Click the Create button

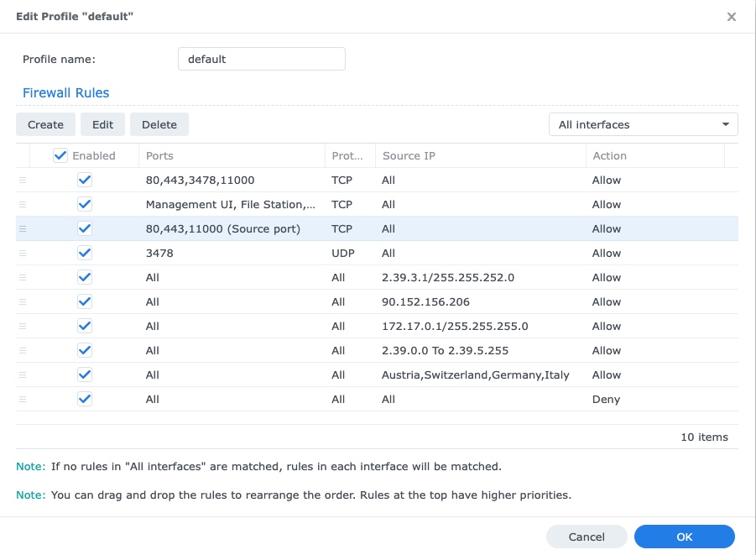tap(45, 123)
